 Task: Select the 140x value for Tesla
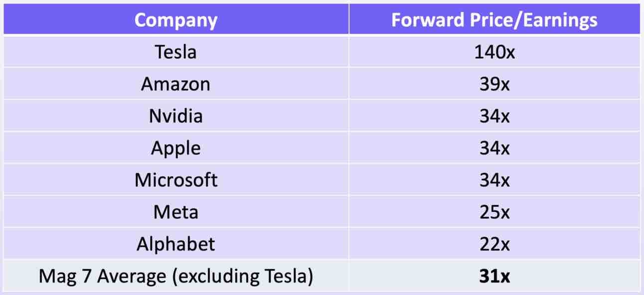pos(494,52)
